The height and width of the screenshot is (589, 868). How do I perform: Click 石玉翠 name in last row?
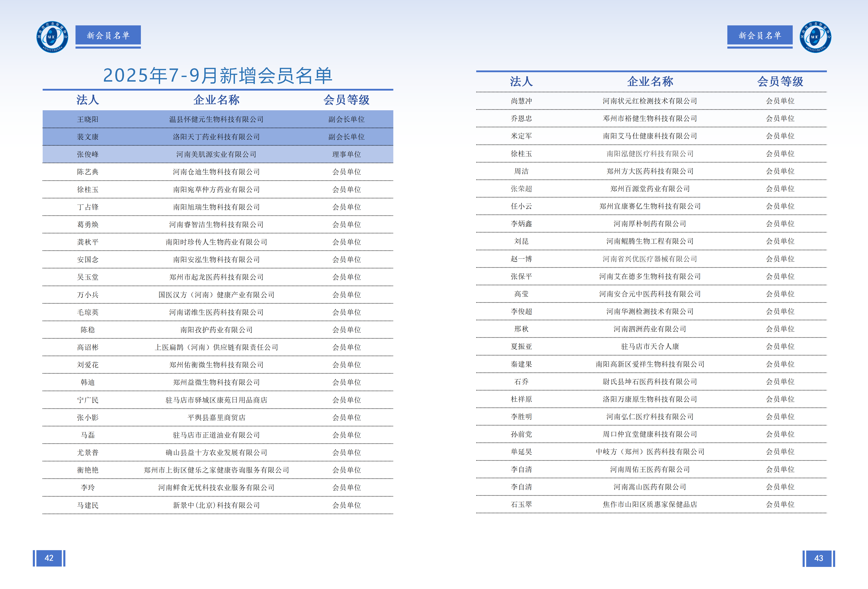[521, 504]
